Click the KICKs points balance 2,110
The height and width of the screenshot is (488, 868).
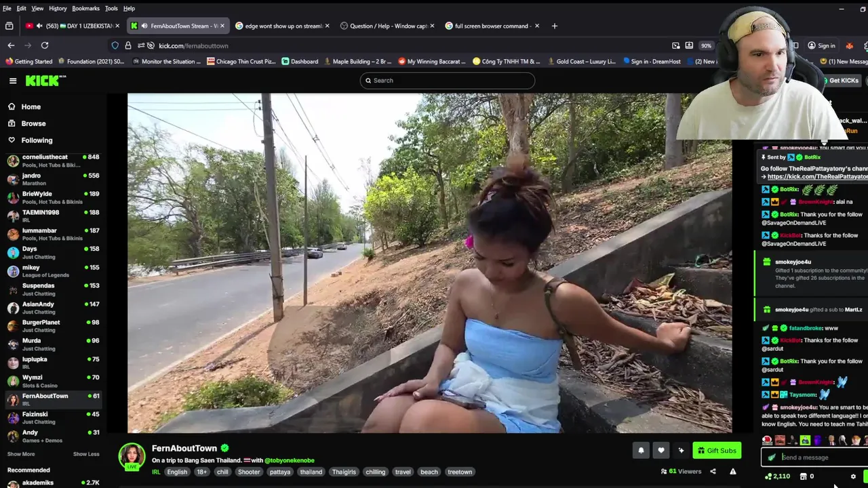[777, 476]
